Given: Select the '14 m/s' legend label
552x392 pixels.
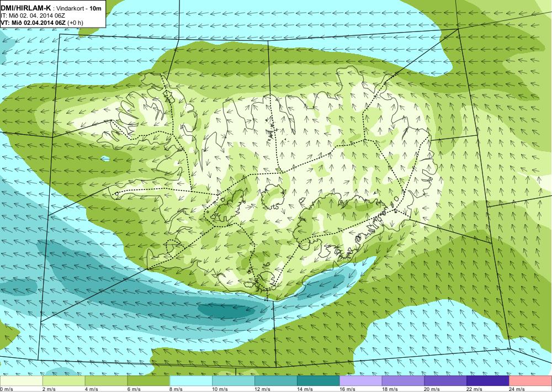Looking at the screenshot, I should [x=305, y=389].
